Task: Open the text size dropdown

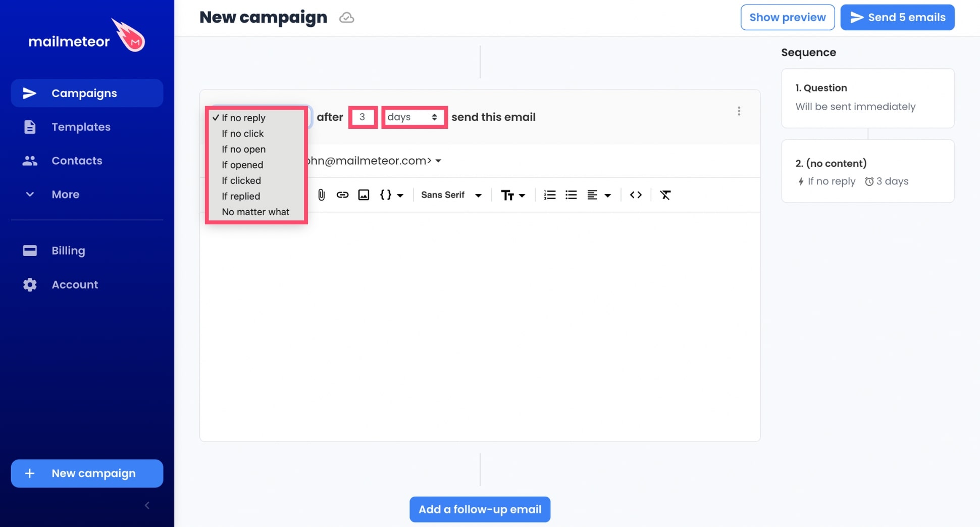Action: tap(513, 195)
